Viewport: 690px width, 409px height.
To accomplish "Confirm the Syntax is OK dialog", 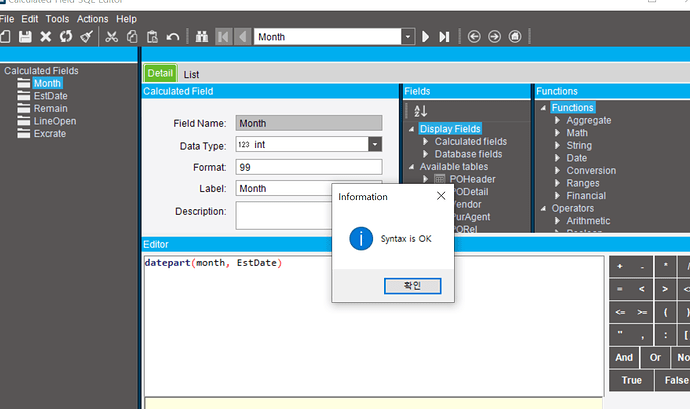I will coord(412,286).
